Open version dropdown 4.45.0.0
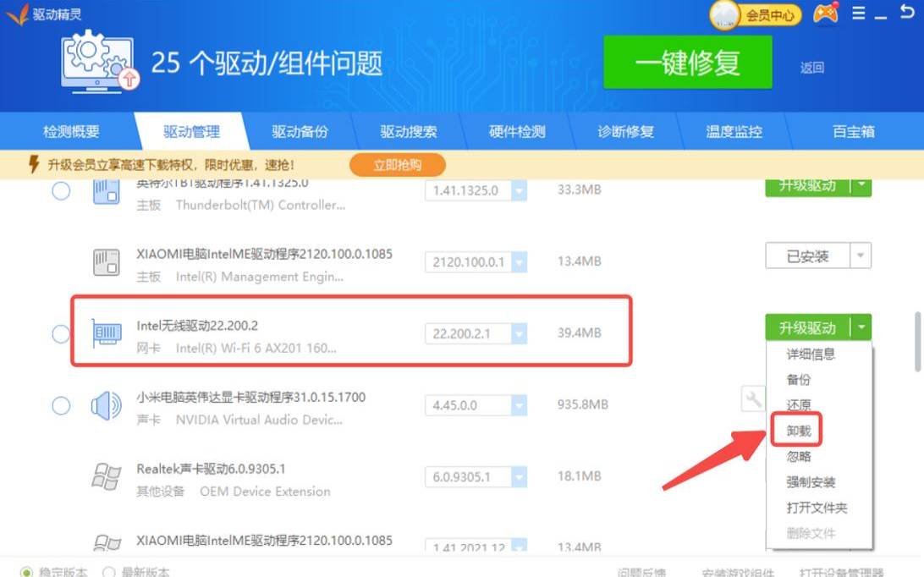This screenshot has width=924, height=577. [x=520, y=405]
